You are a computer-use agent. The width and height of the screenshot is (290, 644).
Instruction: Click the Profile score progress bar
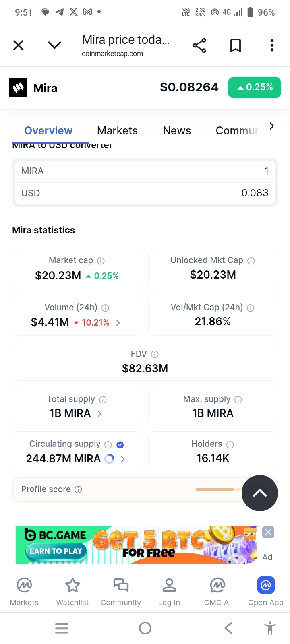[215, 489]
